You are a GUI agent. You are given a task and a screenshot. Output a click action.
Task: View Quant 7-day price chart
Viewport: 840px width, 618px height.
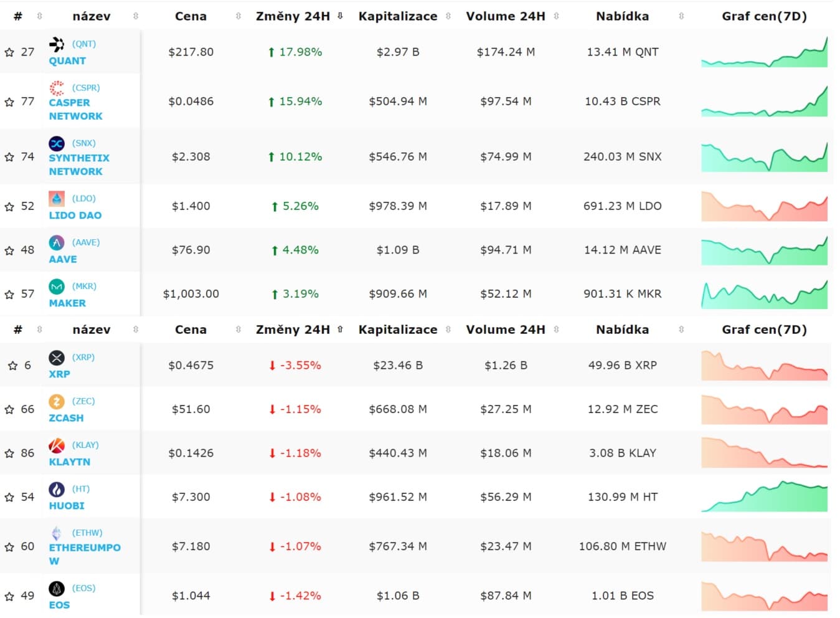click(x=764, y=52)
